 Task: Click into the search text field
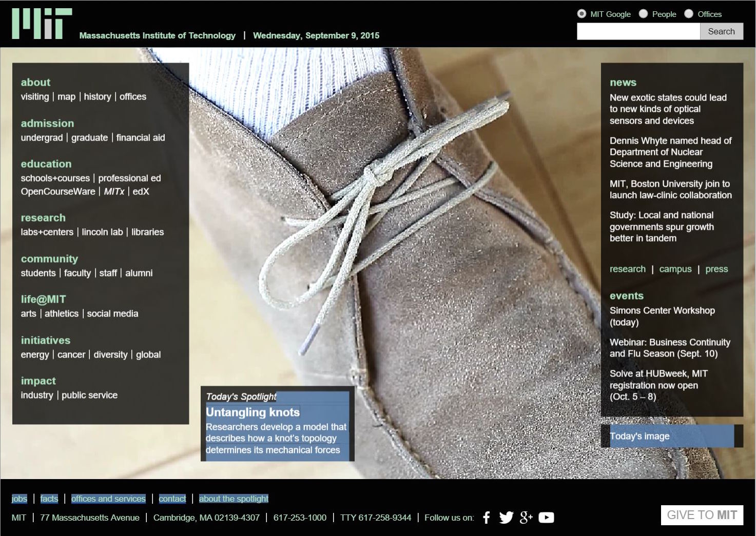point(638,31)
